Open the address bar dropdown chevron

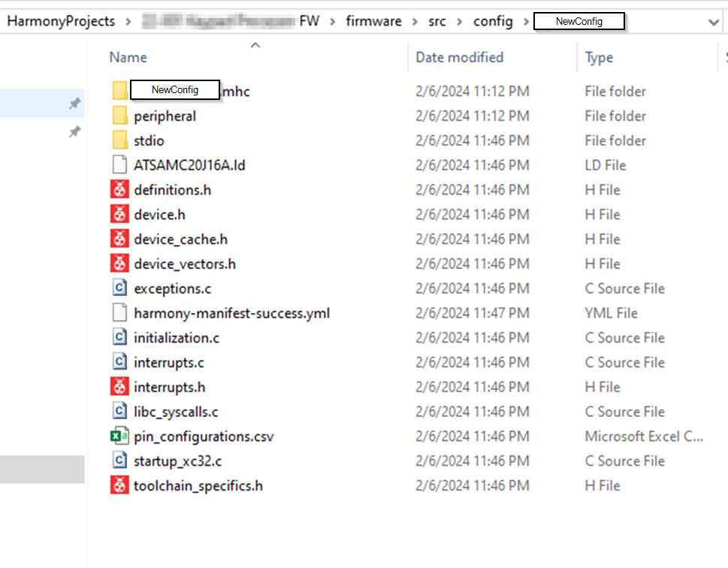tap(714, 21)
